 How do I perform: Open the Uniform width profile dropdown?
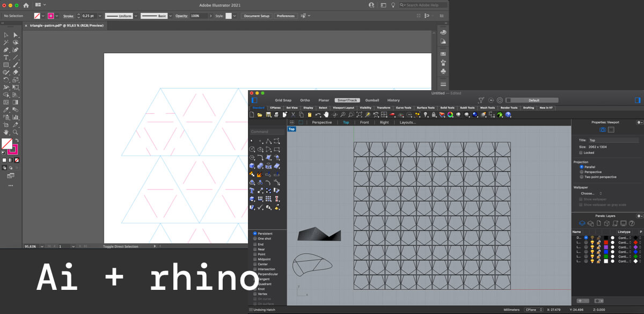click(135, 16)
